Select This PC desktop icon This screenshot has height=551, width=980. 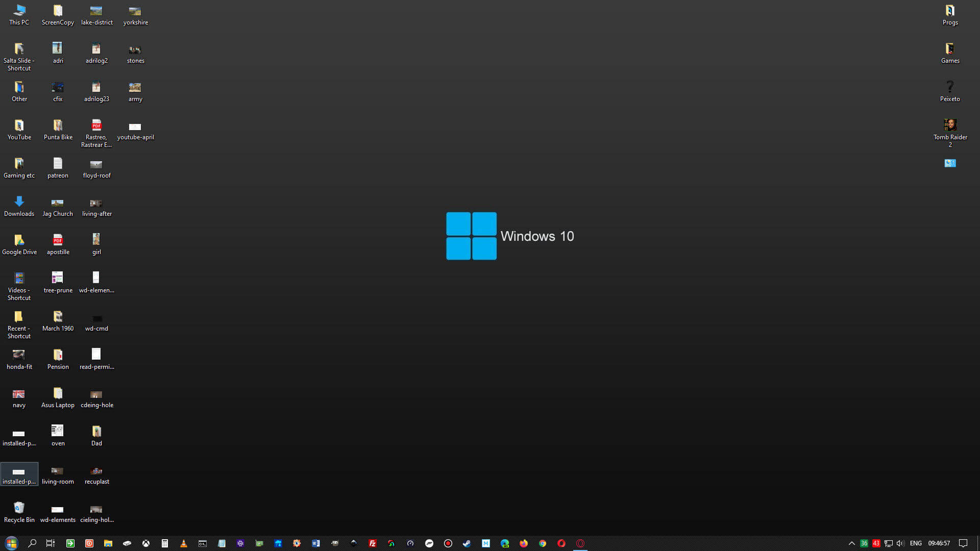point(19,15)
